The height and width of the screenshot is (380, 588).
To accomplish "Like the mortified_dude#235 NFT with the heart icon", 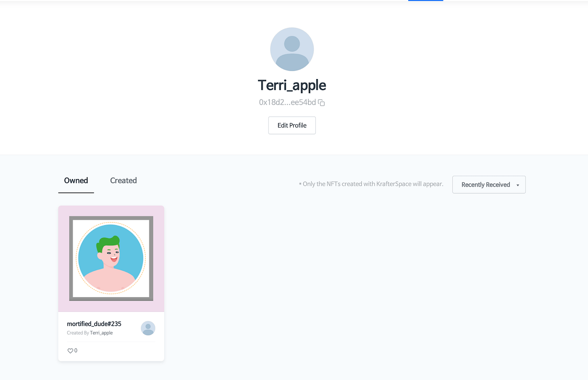I will [70, 351].
